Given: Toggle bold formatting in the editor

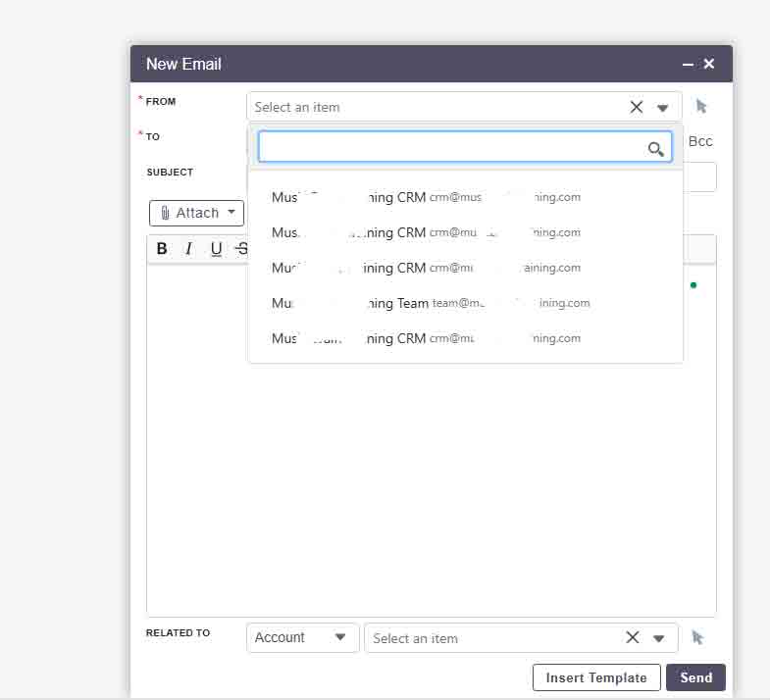Looking at the screenshot, I should coord(163,249).
